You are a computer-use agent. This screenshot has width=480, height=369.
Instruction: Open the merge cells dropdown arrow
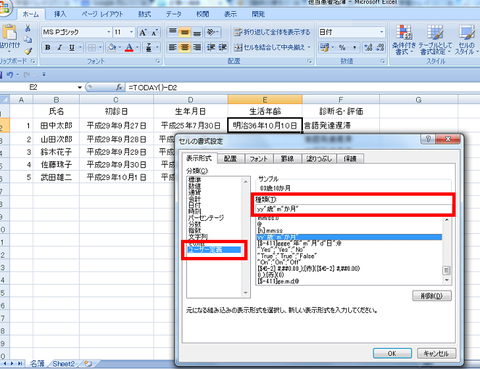click(x=309, y=47)
